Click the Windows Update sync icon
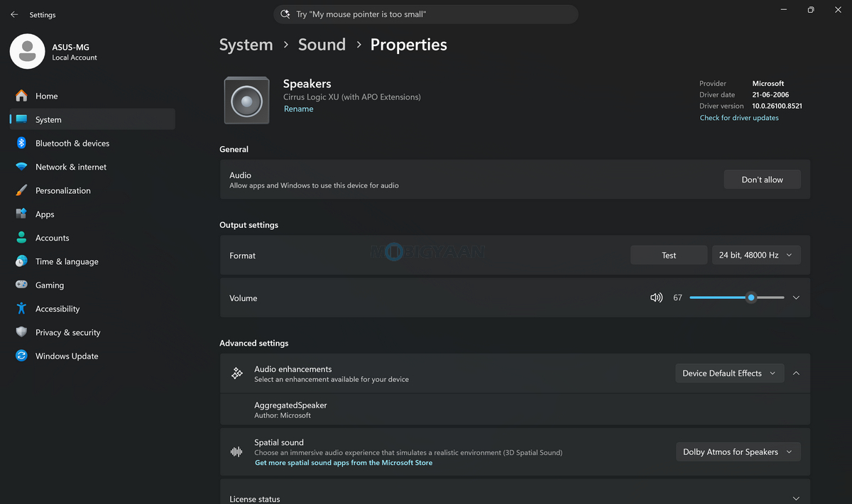 [21, 356]
